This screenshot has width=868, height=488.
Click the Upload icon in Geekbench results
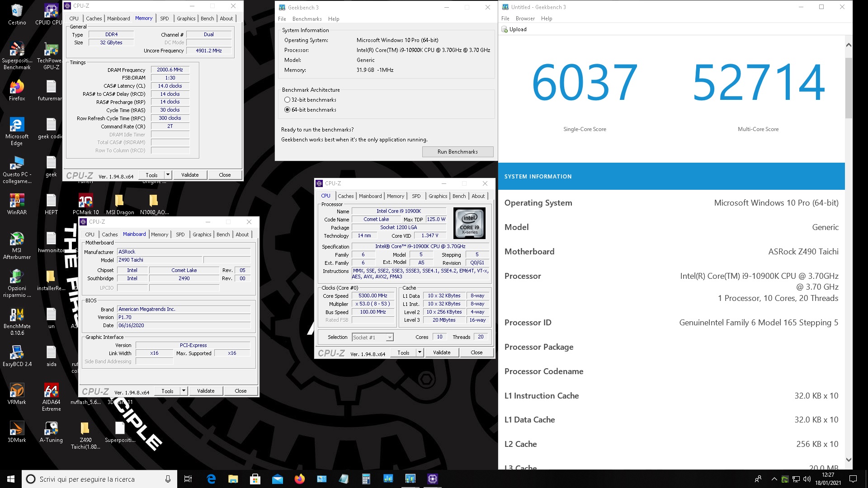click(x=505, y=29)
